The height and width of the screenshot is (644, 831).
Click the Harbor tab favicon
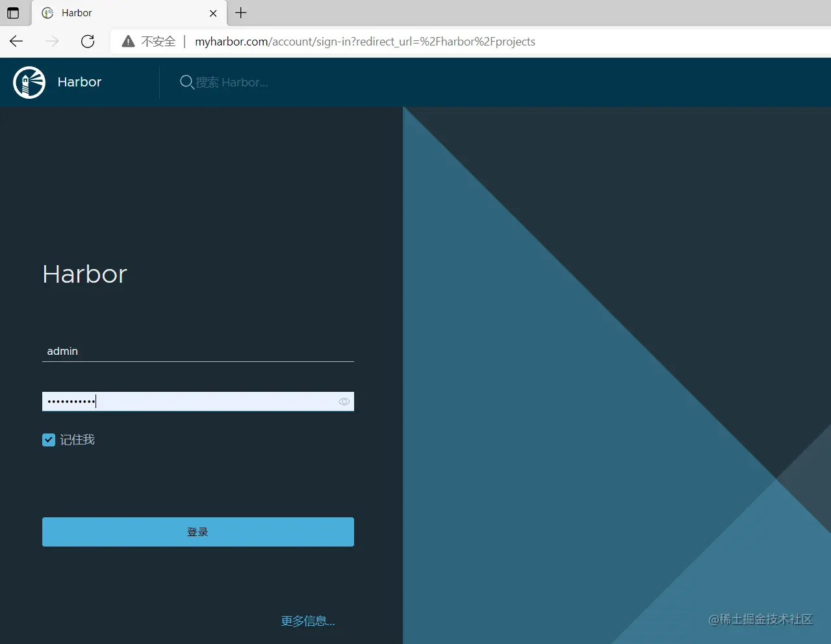[47, 13]
